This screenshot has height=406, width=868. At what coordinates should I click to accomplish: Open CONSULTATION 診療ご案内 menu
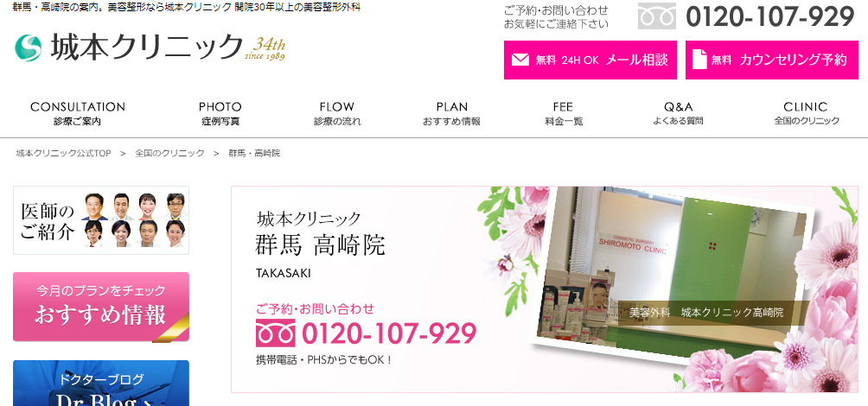tap(78, 113)
